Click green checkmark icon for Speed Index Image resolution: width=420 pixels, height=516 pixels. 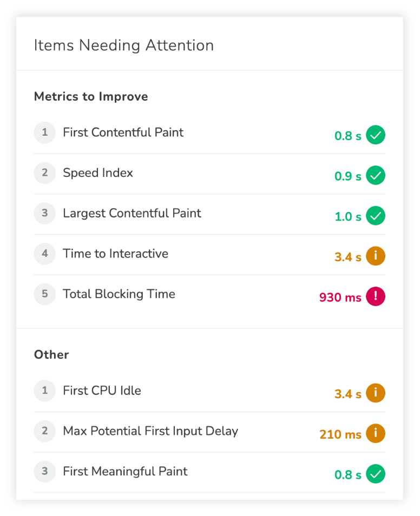click(x=376, y=175)
